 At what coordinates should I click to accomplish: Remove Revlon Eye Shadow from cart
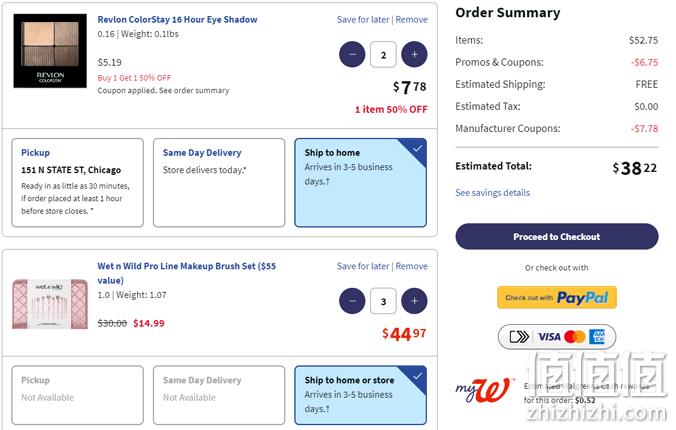pyautogui.click(x=412, y=20)
